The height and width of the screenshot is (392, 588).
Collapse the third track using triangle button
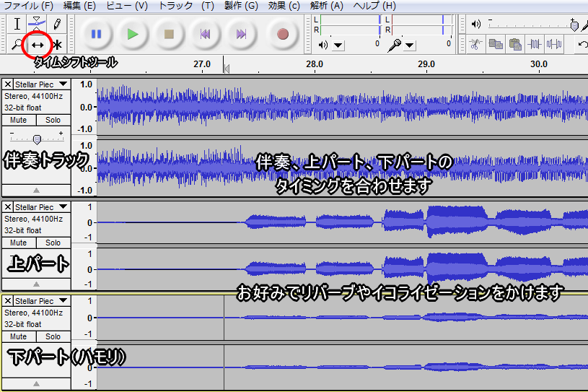[x=36, y=383]
